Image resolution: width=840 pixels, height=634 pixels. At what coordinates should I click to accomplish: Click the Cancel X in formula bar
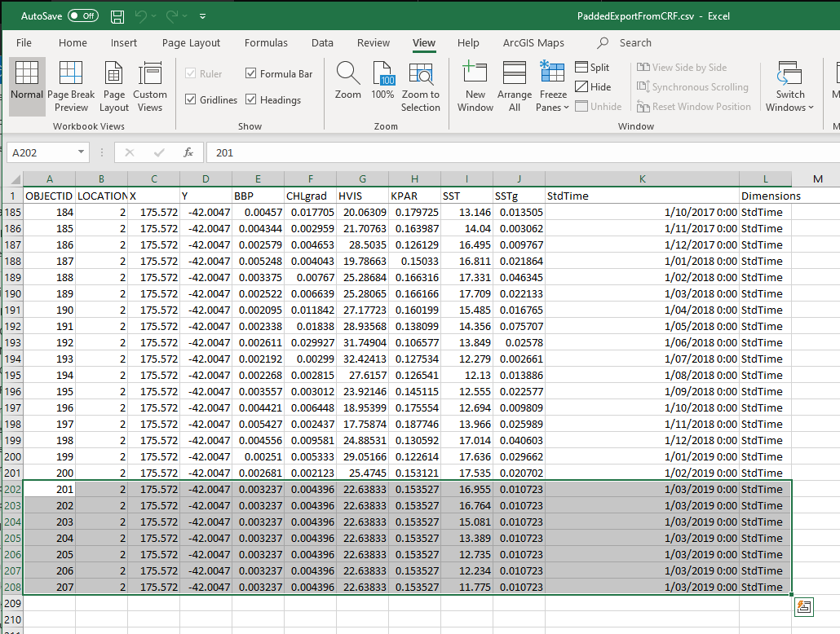tap(130, 152)
